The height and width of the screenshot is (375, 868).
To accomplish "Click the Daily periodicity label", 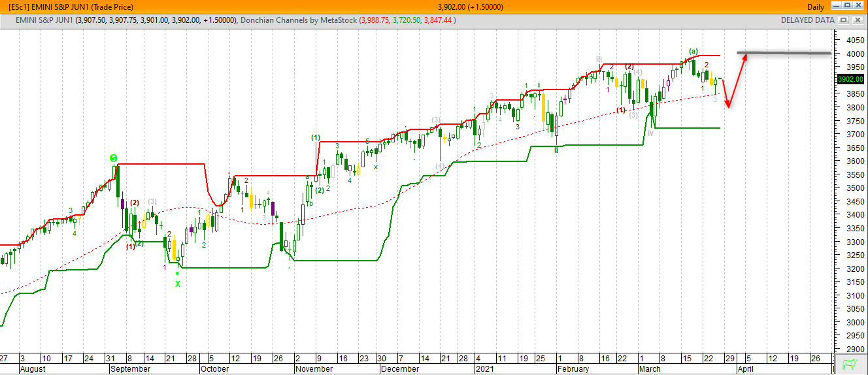I will [x=816, y=7].
